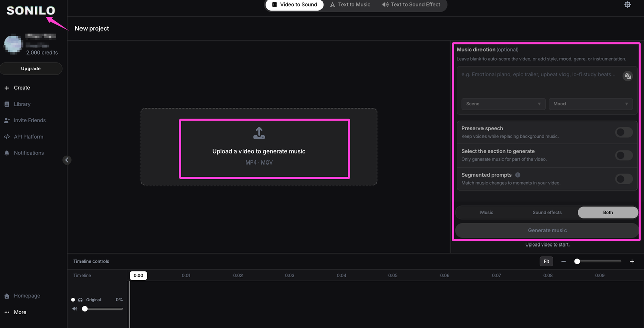Open settings gear icon at top right
Viewport: 644px width, 328px height.
627,5
